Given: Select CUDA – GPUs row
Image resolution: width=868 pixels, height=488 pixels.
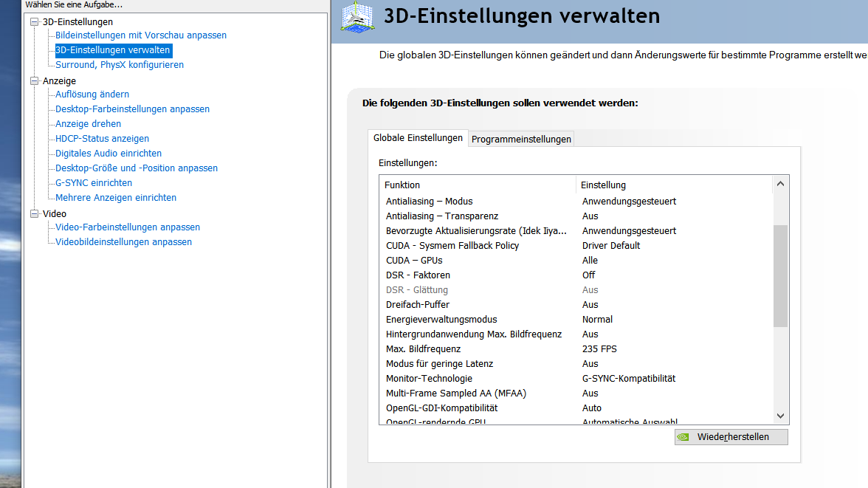Looking at the screenshot, I should (x=576, y=261).
